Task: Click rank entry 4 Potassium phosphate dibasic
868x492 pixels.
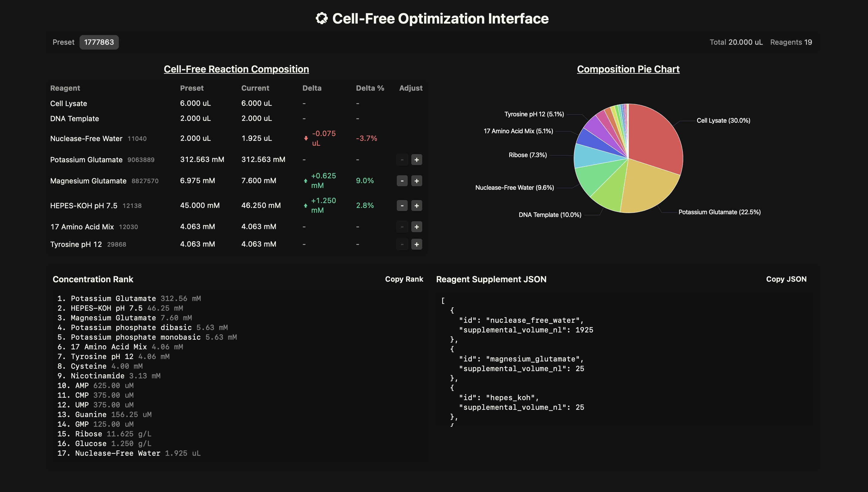Action: pos(142,327)
